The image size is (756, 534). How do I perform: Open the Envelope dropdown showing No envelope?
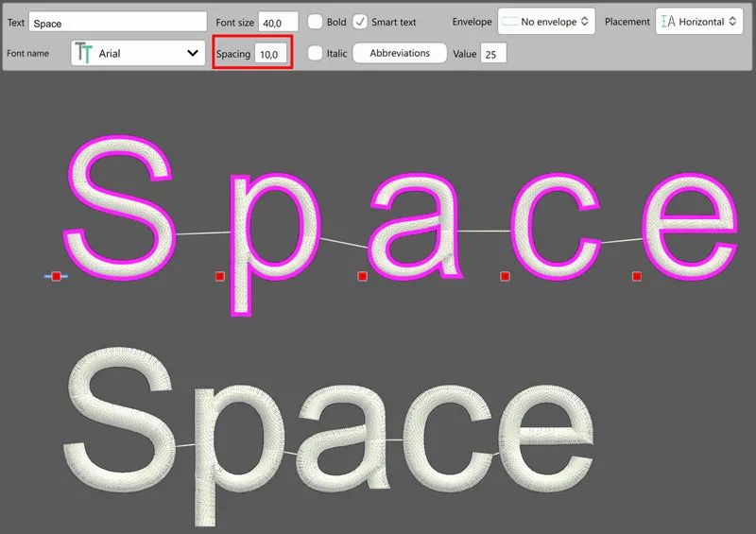(x=546, y=22)
